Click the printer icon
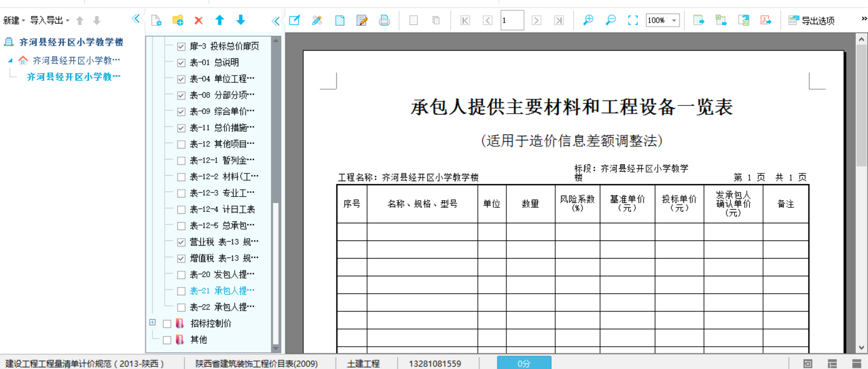 point(384,20)
